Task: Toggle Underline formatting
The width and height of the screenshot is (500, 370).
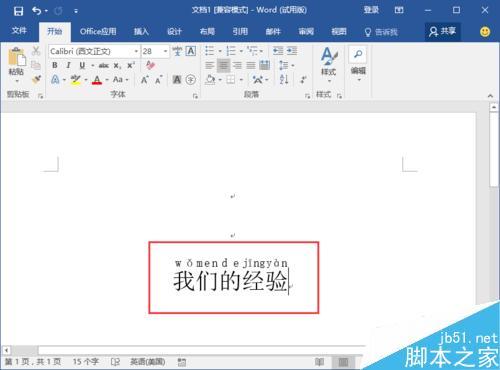Action: (82, 65)
